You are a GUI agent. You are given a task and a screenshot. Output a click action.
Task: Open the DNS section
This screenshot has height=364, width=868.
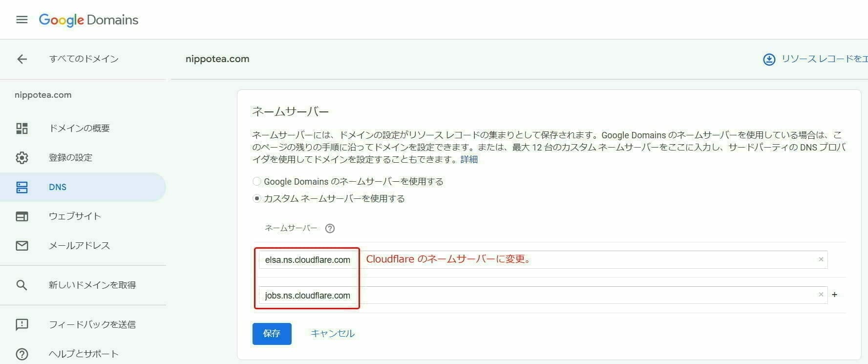(83, 187)
